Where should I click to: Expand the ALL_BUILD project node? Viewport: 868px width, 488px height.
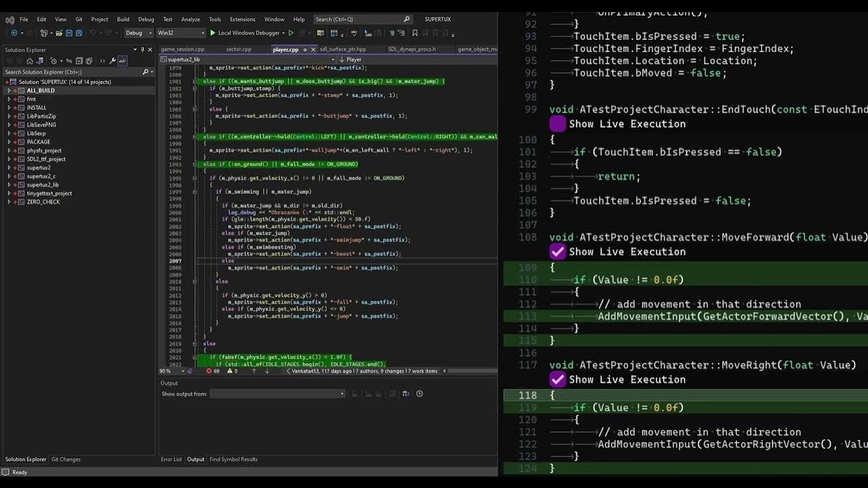(9, 90)
